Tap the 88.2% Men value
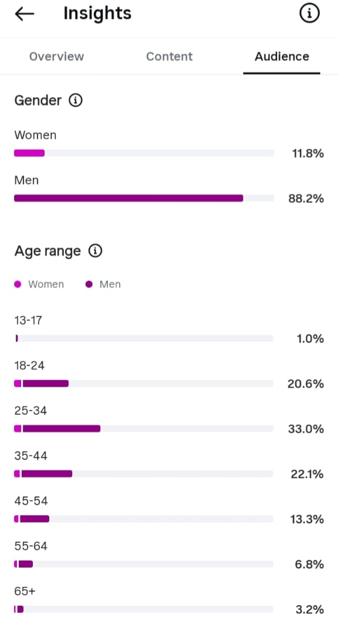 (x=306, y=199)
